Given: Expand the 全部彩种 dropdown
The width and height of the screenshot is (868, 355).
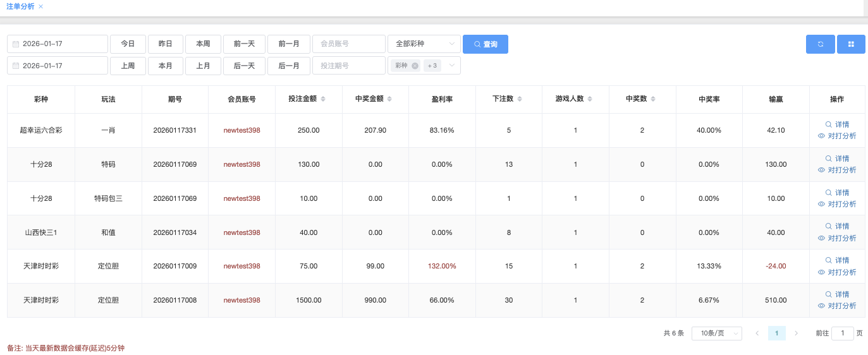Looking at the screenshot, I should click(x=424, y=44).
